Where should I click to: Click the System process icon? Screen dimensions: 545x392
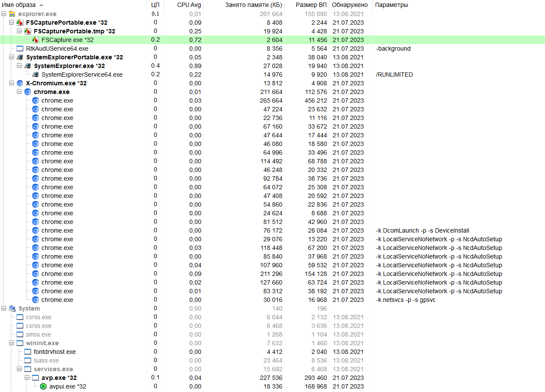click(x=12, y=308)
